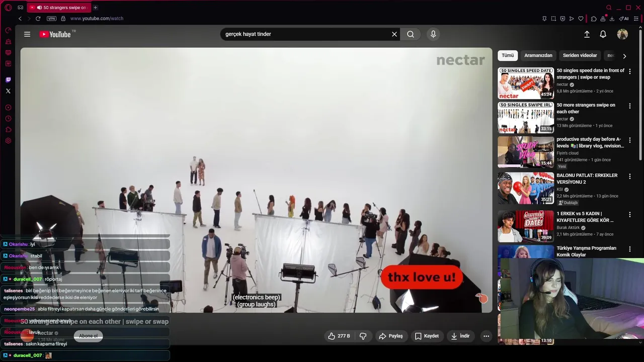Take a snapshot of the page
The width and height of the screenshot is (644, 362).
(x=553, y=19)
